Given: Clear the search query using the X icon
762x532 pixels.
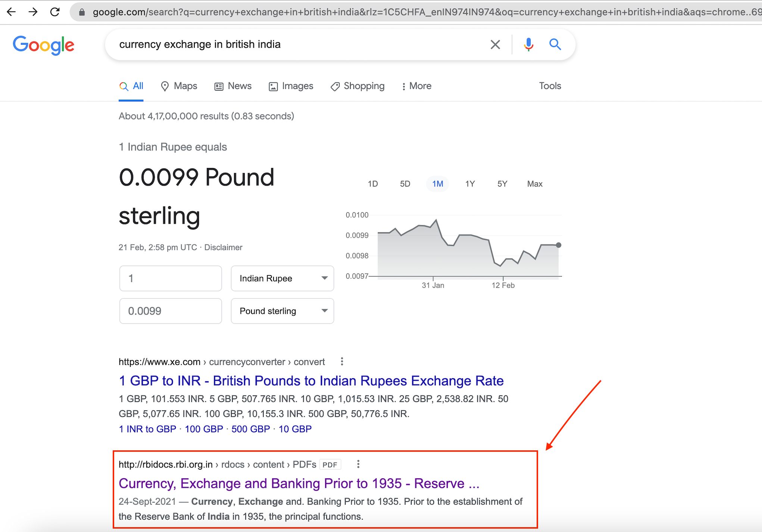Looking at the screenshot, I should 495,44.
